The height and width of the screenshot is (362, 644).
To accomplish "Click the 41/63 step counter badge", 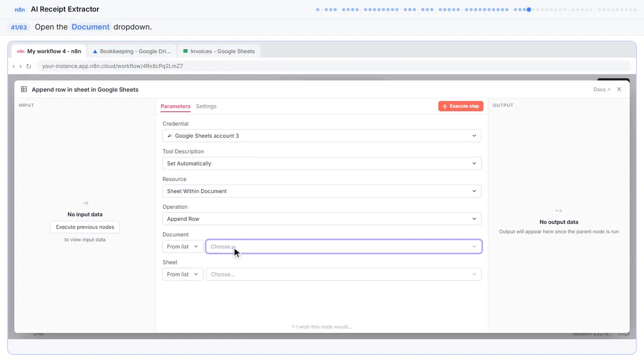I will [x=19, y=27].
